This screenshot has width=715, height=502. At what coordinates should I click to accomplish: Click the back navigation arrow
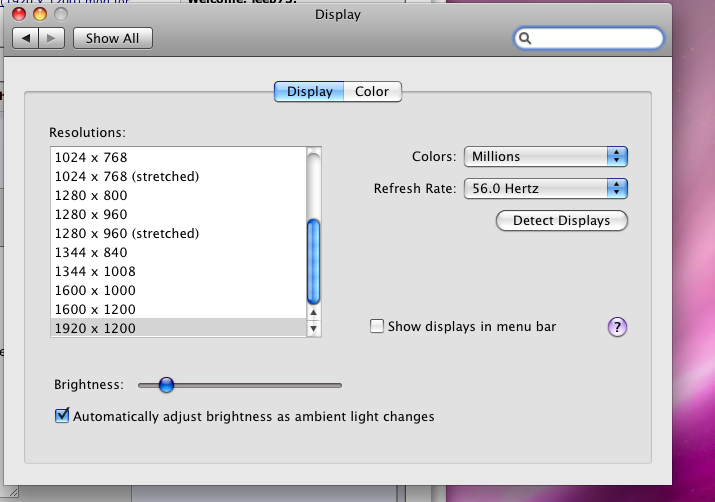26,38
